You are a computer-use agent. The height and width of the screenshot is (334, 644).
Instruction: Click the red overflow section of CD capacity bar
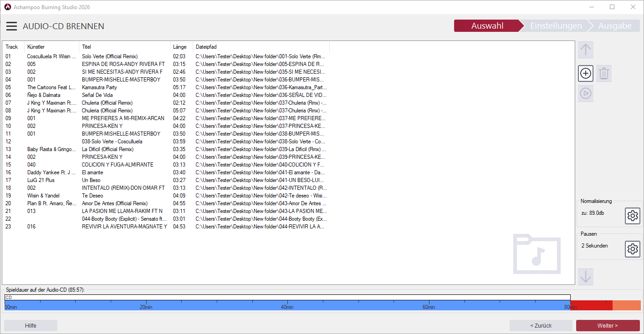point(591,305)
